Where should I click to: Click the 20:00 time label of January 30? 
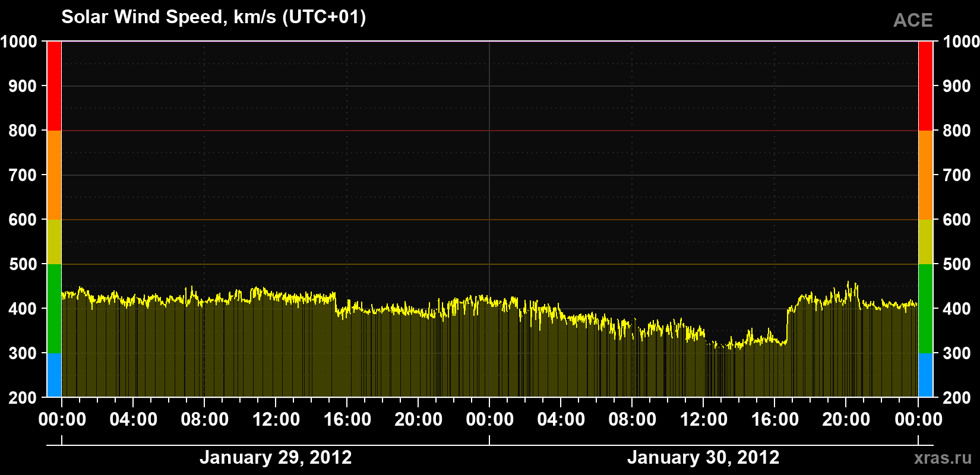click(846, 420)
